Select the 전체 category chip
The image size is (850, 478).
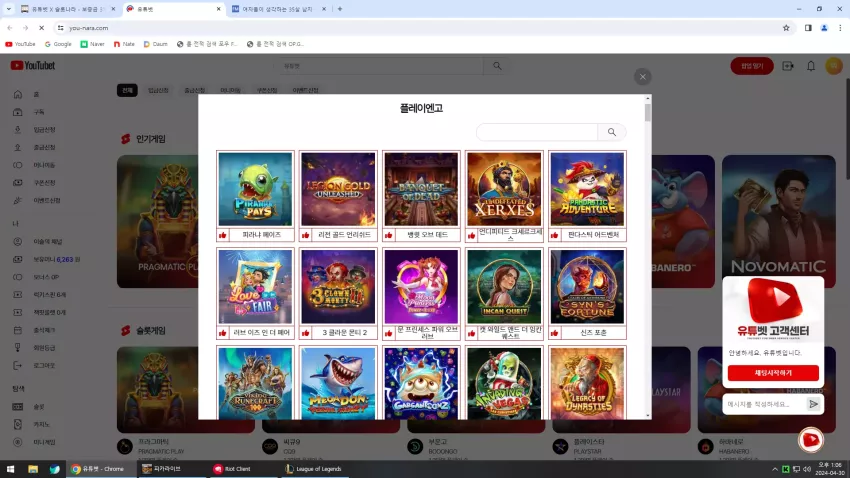127,91
